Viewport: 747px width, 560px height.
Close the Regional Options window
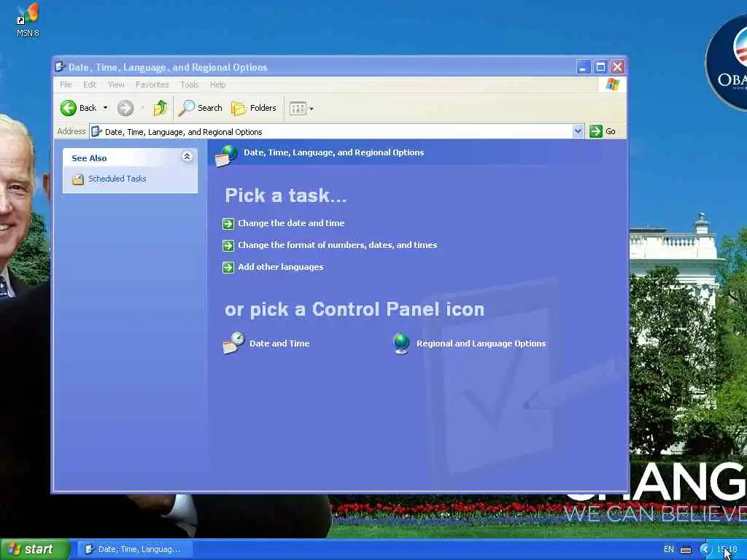(x=617, y=67)
